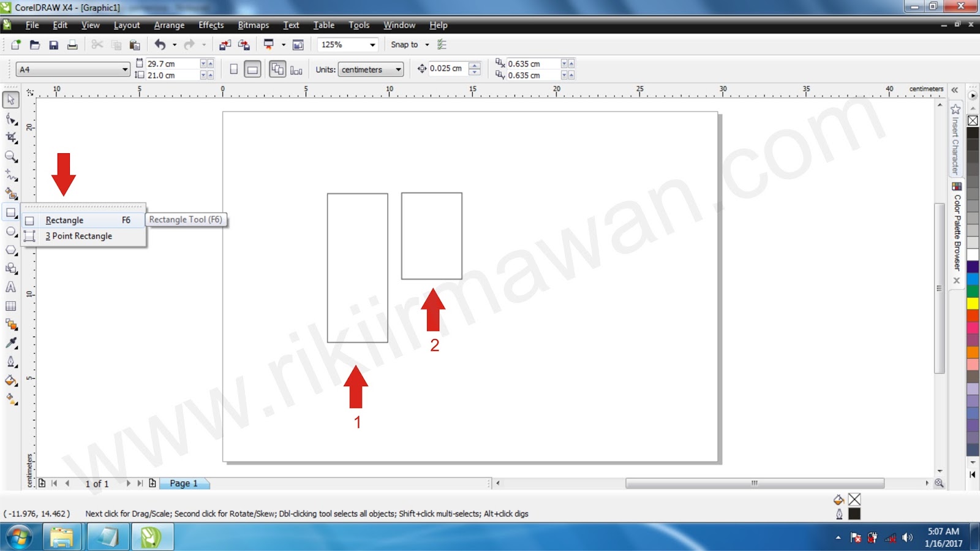Select the Polygon tool
This screenshot has width=980, height=551.
(x=11, y=250)
